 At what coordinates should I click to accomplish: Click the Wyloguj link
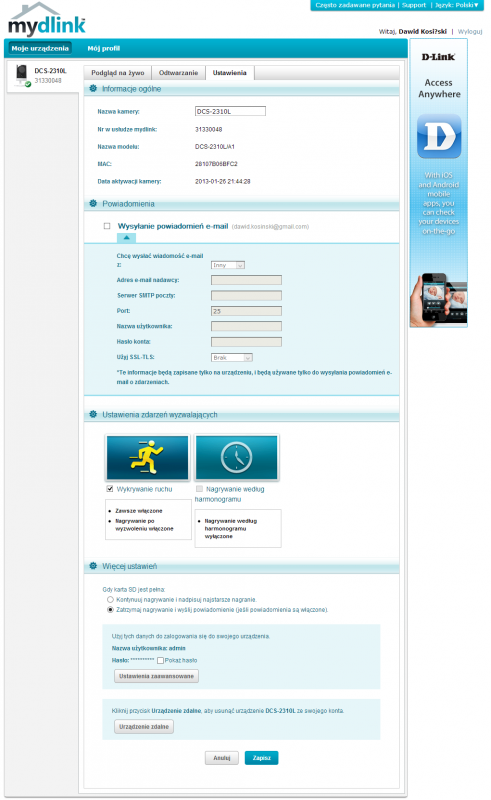tap(470, 32)
